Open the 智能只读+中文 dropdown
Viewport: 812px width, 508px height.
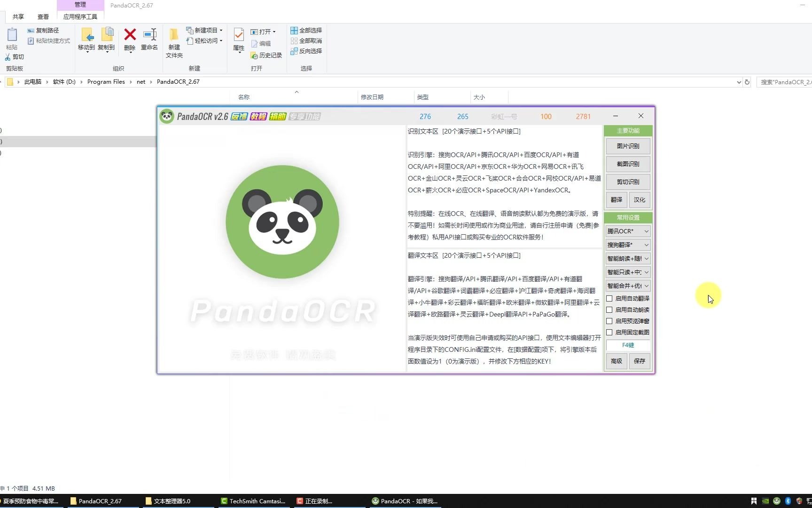click(628, 272)
